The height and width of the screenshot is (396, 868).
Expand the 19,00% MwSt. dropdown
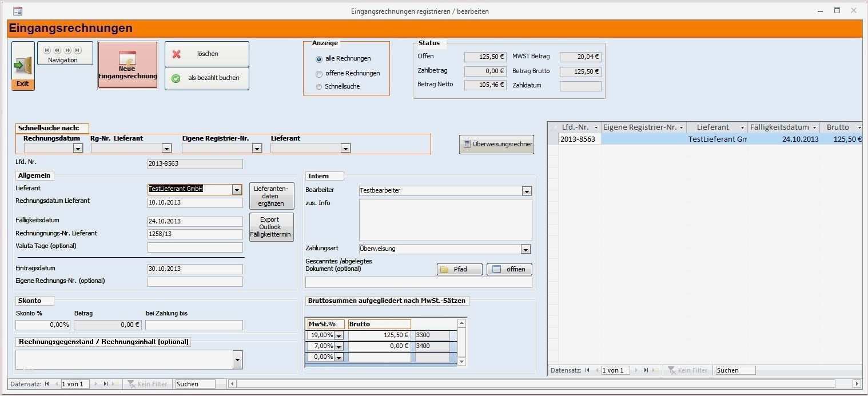340,335
